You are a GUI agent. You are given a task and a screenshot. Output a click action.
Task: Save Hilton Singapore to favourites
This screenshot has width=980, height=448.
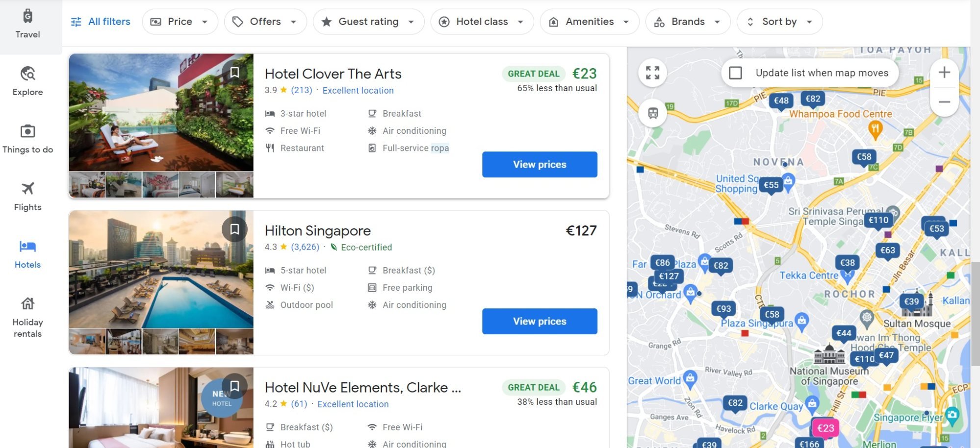234,229
